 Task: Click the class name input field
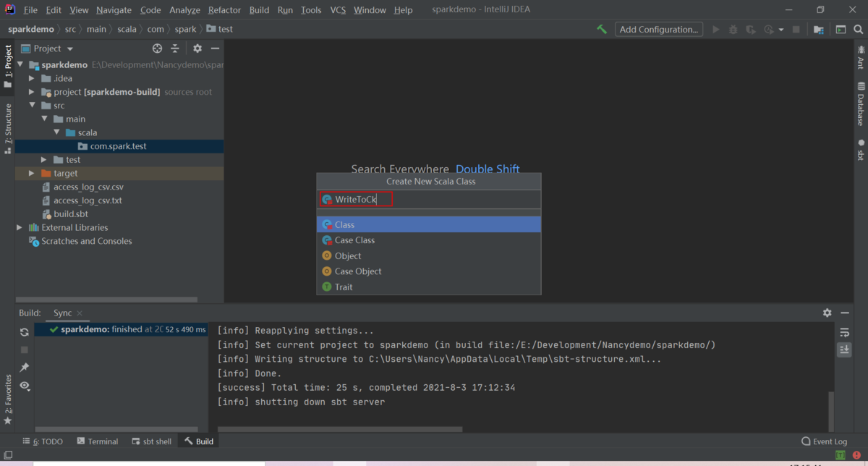[428, 199]
